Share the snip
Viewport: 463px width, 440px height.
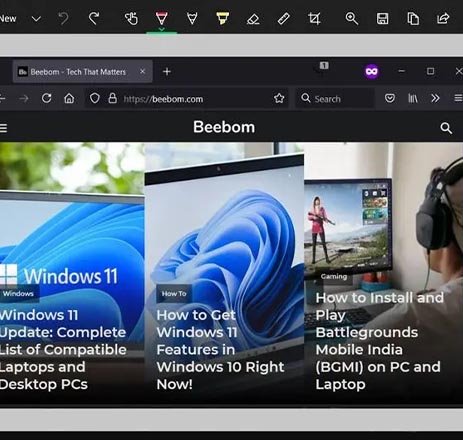click(443, 18)
